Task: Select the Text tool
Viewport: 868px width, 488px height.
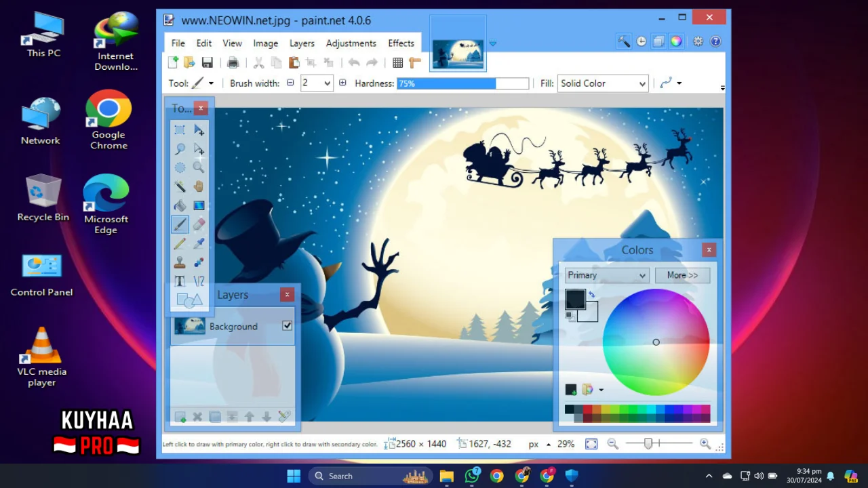Action: [180, 281]
